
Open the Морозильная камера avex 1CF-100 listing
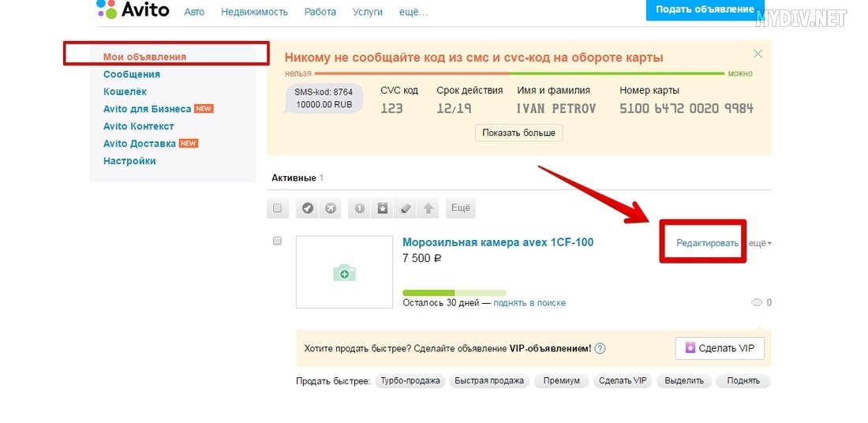point(498,242)
